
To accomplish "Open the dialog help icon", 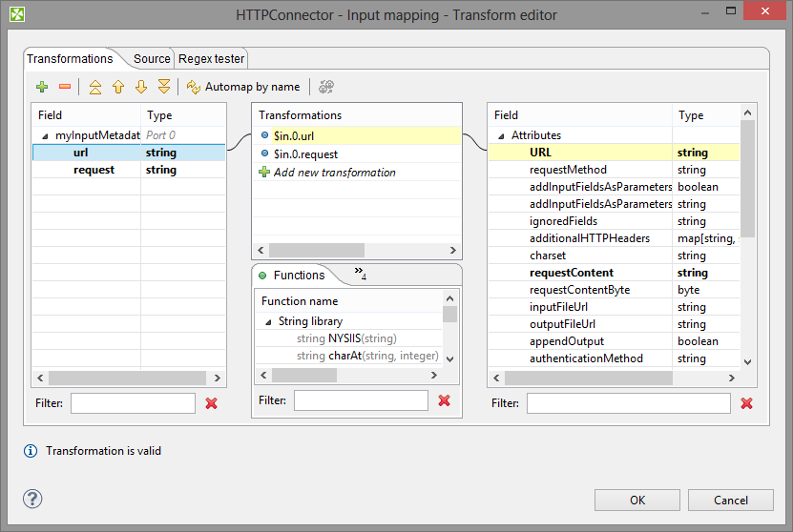I will [33, 499].
